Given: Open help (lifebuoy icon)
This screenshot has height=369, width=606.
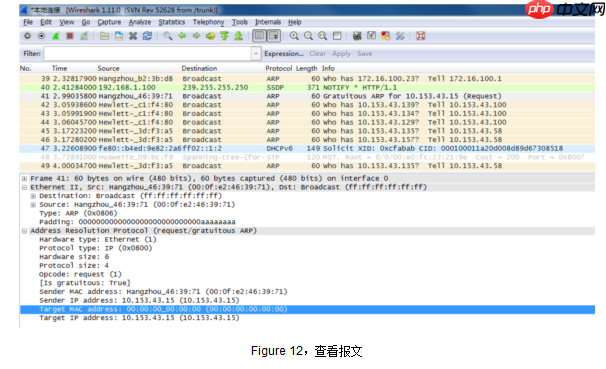Looking at the screenshot, I should pyautogui.click(x=420, y=36).
